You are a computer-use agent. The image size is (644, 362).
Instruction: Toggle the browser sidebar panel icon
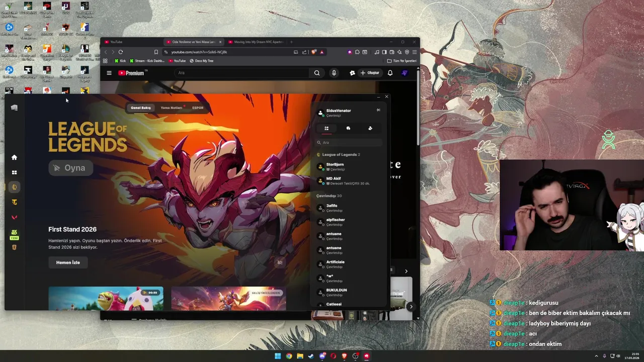point(384,52)
